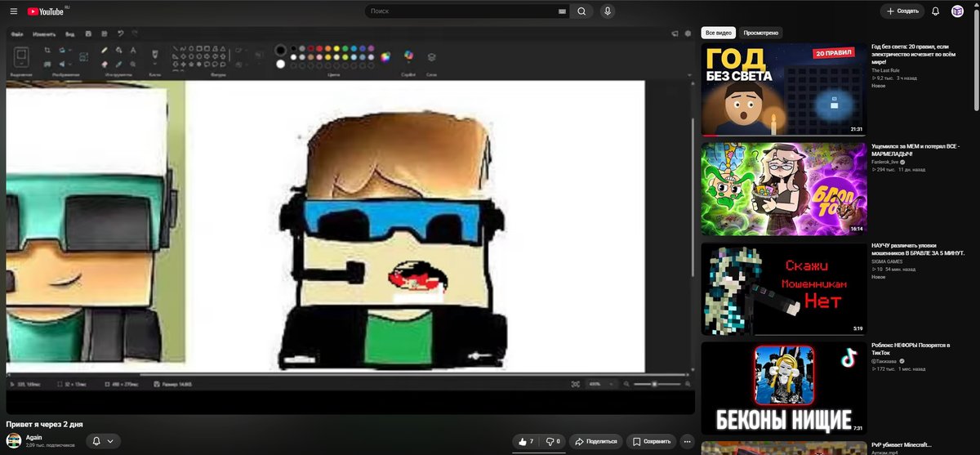
Task: Start voice search with microphone icon
Action: [607, 11]
